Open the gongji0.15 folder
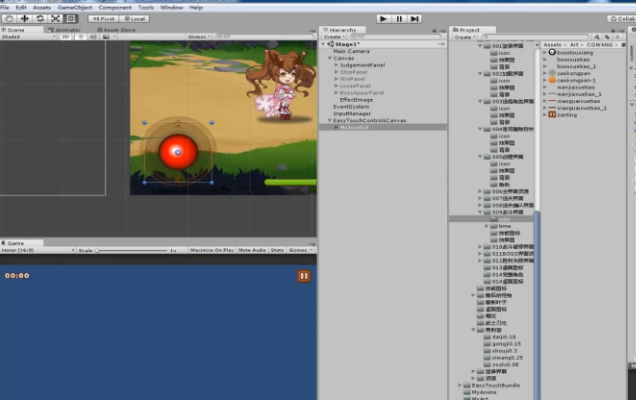Image resolution: width=636 pixels, height=400 pixels. [x=506, y=344]
